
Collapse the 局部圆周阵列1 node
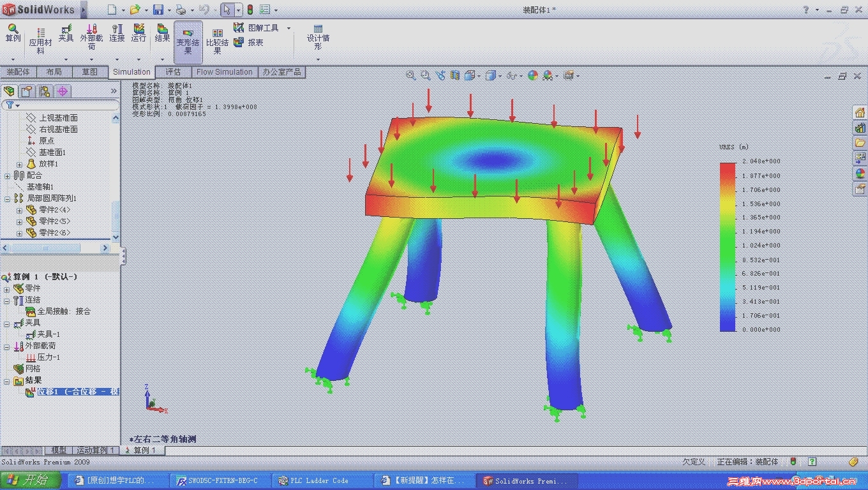pyautogui.click(x=7, y=198)
